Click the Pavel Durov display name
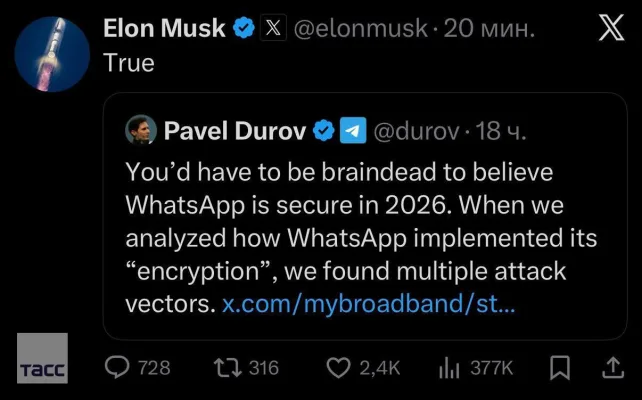Image resolution: width=642 pixels, height=400 pixels. coord(236,130)
